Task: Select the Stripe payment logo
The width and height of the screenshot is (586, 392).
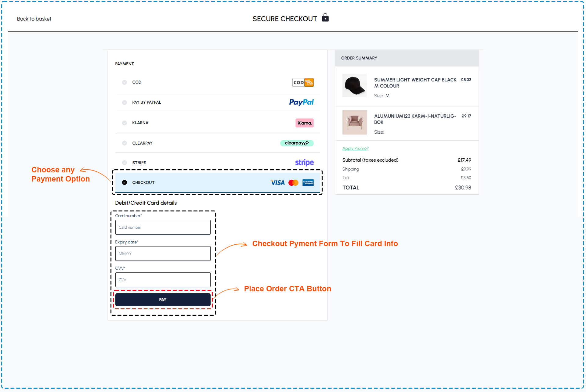Action: tap(304, 162)
